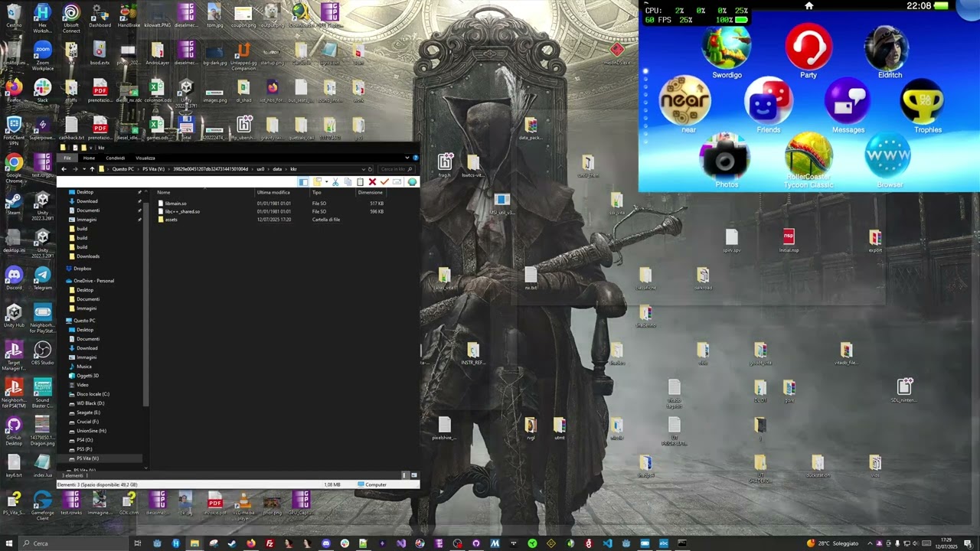Click the 'data' breadcrumb segment

coord(277,169)
